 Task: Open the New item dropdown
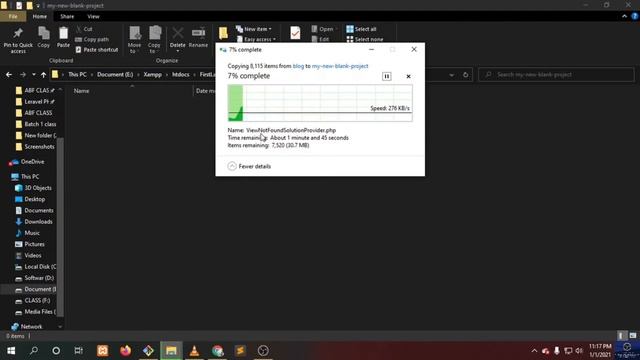[x=253, y=29]
